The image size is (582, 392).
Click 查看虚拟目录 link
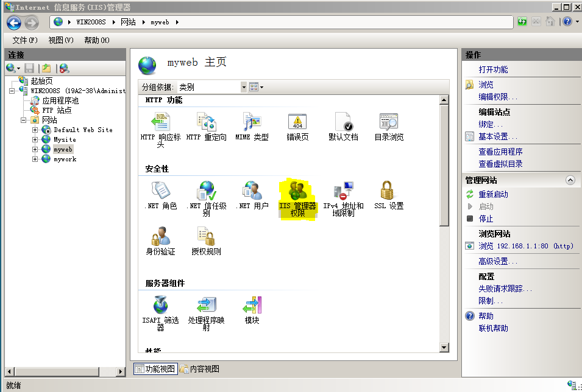point(500,164)
